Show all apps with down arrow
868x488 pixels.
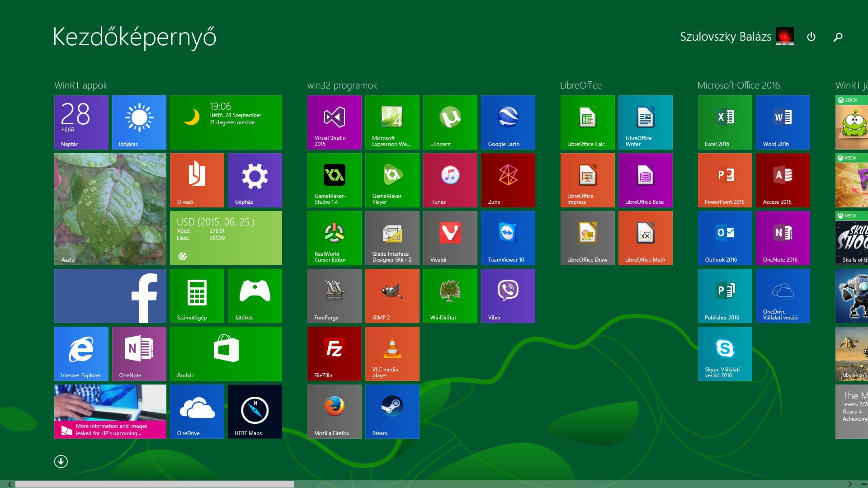tap(61, 461)
